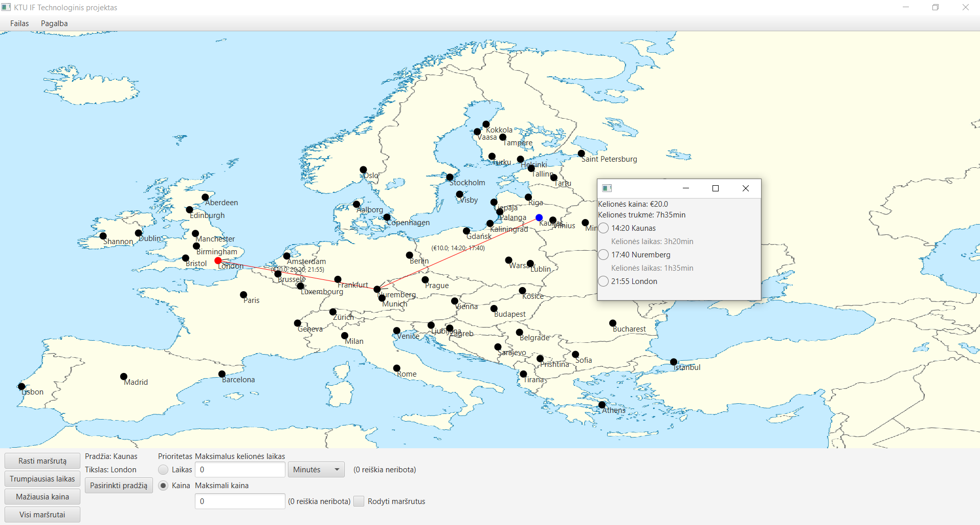The width and height of the screenshot is (980, 525).
Task: Click the Madrid city dot
Action: tap(124, 377)
